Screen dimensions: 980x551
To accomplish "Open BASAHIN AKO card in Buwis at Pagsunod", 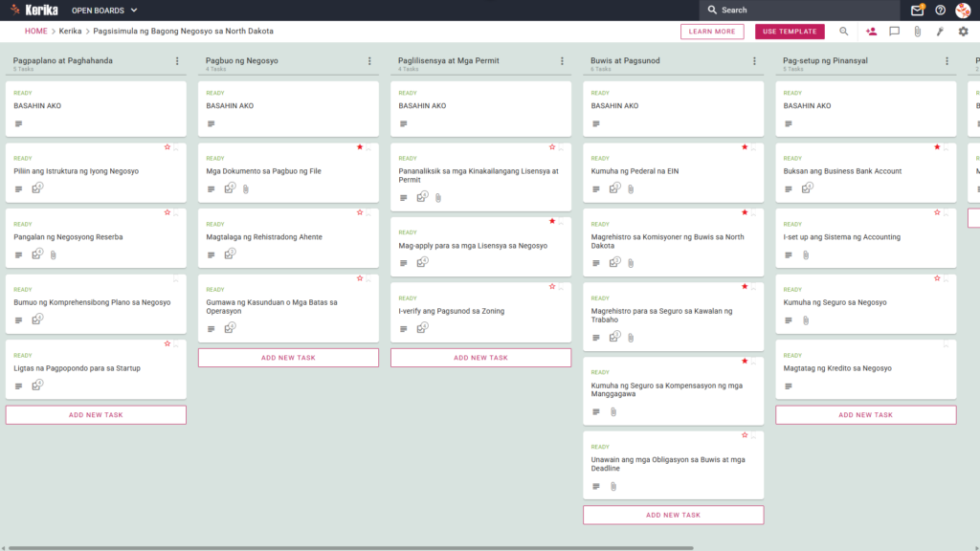I will tap(673, 109).
